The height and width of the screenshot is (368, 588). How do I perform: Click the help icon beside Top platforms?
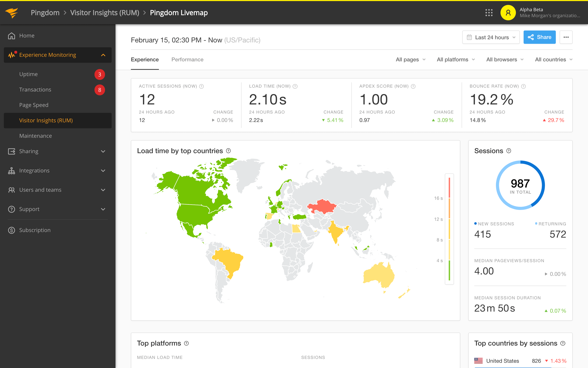(186, 343)
